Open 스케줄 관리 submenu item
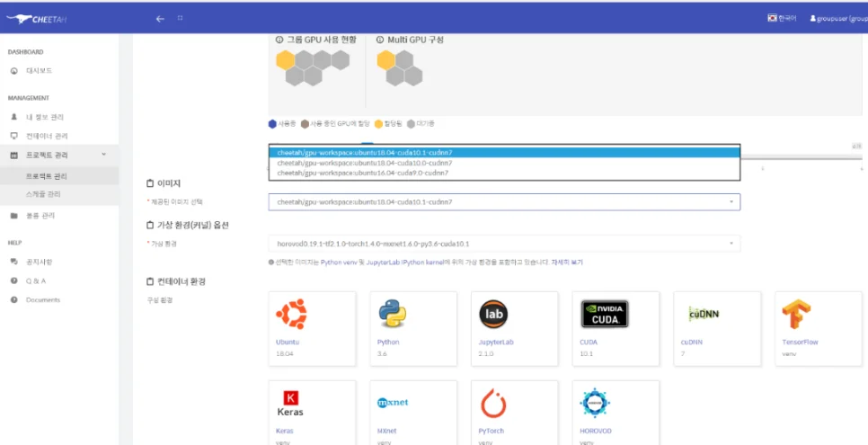 [x=44, y=194]
